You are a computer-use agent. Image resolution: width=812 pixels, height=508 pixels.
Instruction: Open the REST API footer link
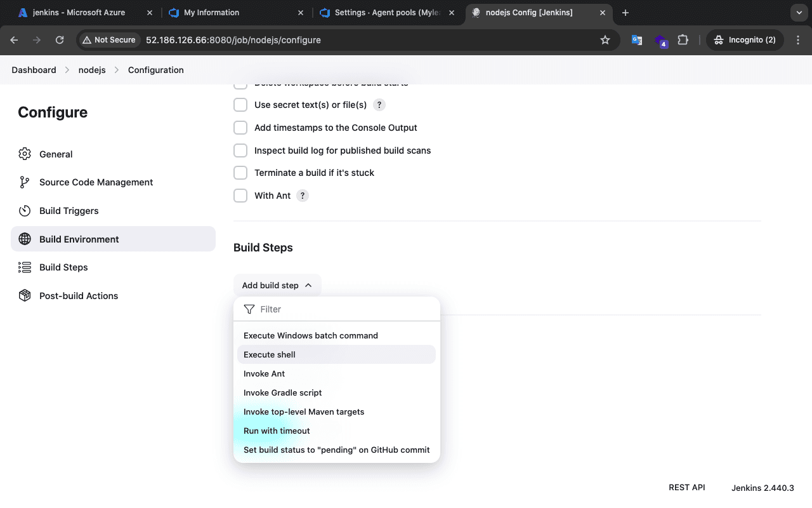coord(687,488)
